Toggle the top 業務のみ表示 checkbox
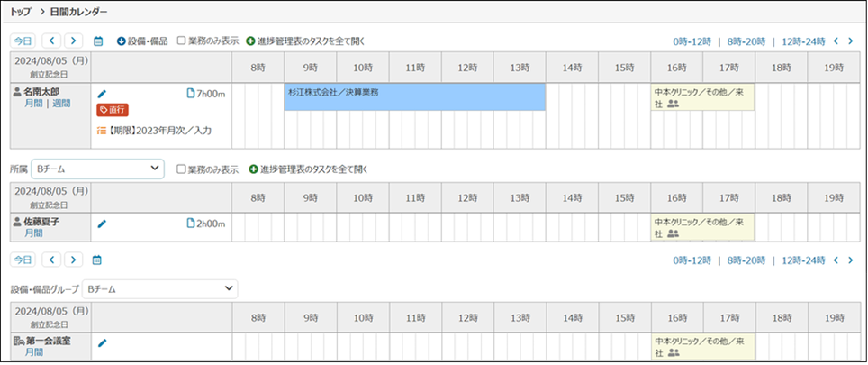868x365 pixels. [x=182, y=41]
